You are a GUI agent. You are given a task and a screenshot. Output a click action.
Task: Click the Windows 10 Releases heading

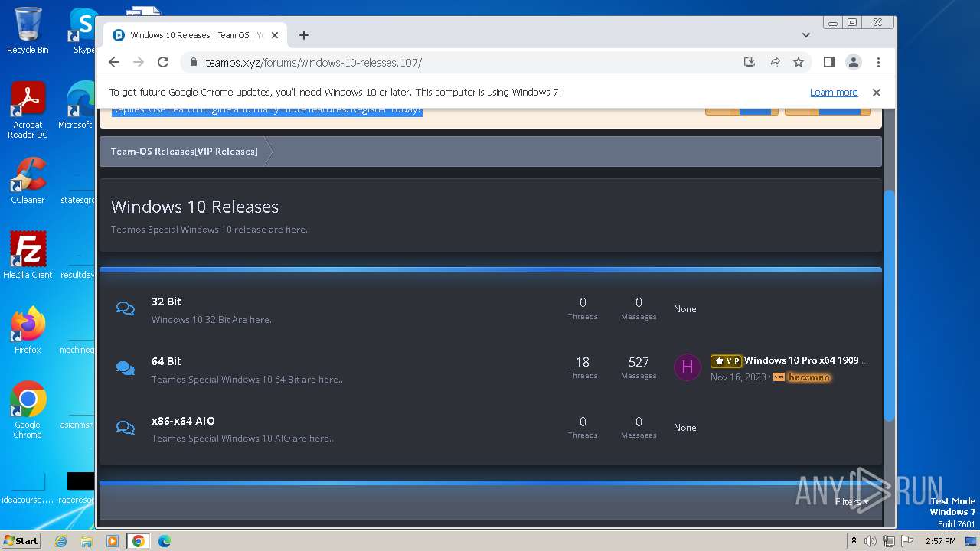point(194,207)
